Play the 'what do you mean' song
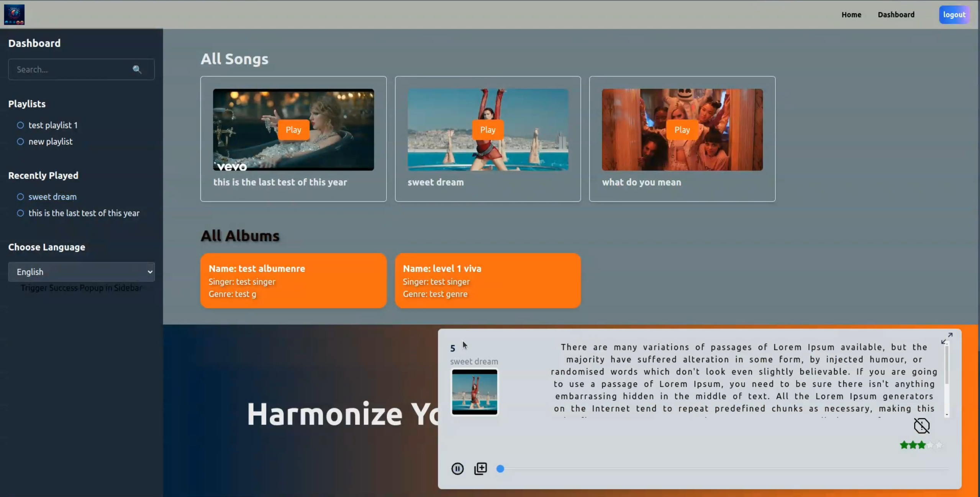Screen dimensions: 980x497 682,130
